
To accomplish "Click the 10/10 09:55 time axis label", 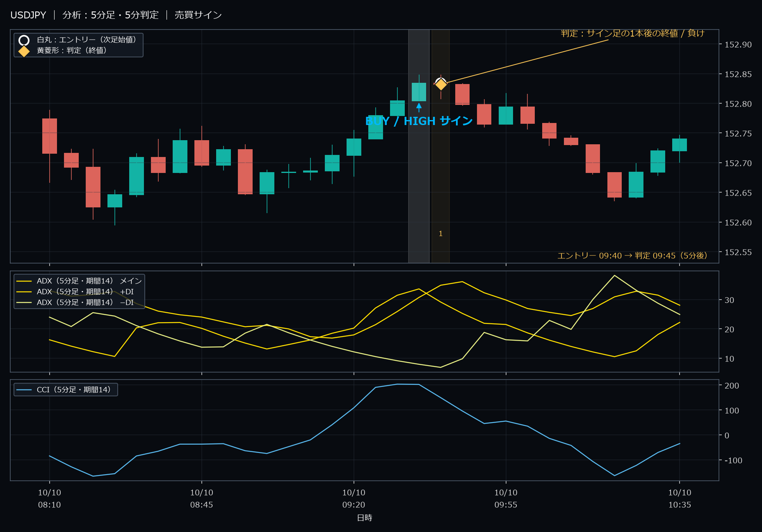I will click(506, 498).
